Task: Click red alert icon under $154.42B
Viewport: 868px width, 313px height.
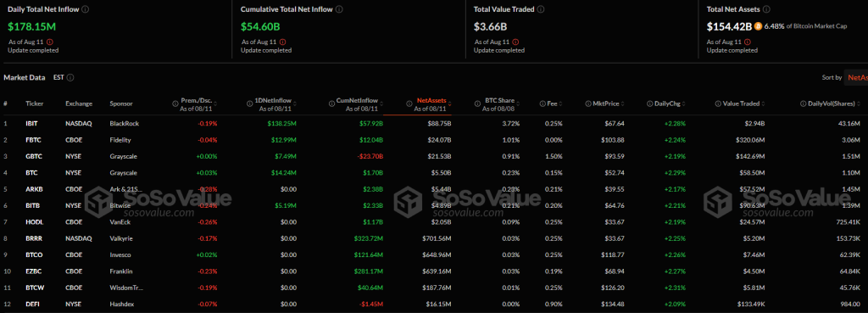Action: coord(748,42)
